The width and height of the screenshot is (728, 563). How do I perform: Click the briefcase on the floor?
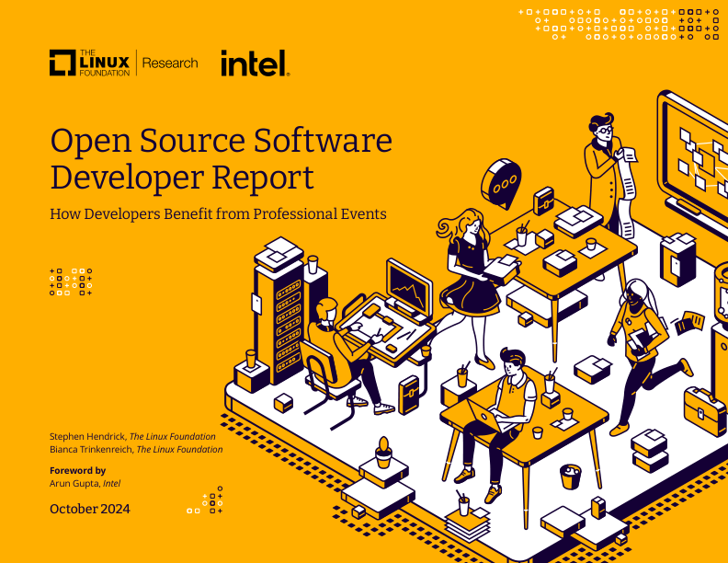[705, 411]
